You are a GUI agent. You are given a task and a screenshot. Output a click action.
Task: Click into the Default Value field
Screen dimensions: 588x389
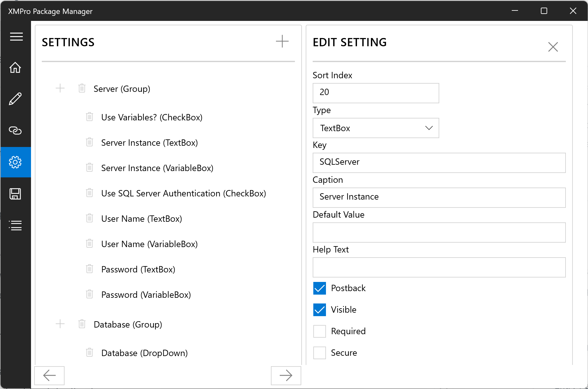[439, 233]
